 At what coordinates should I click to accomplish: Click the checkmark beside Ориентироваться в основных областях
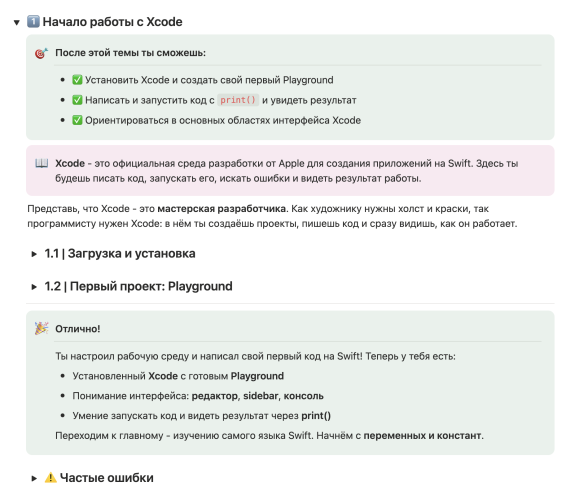pyautogui.click(x=77, y=120)
